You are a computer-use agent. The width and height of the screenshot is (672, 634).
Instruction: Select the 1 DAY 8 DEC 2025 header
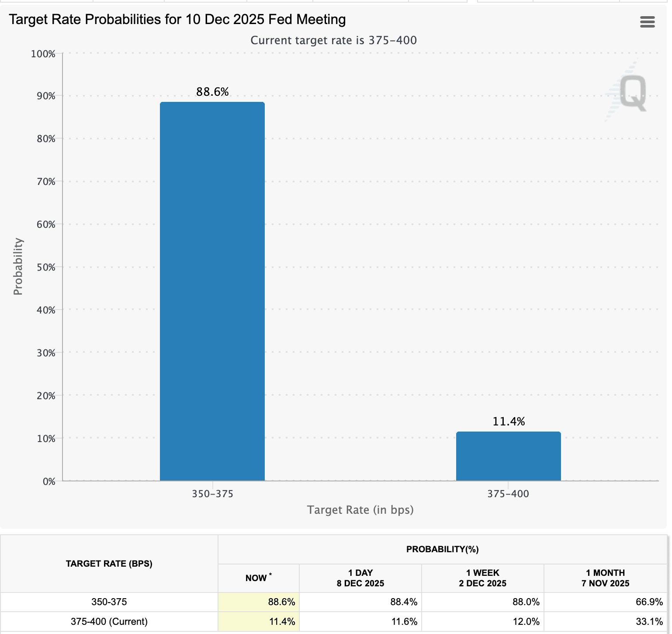point(360,578)
